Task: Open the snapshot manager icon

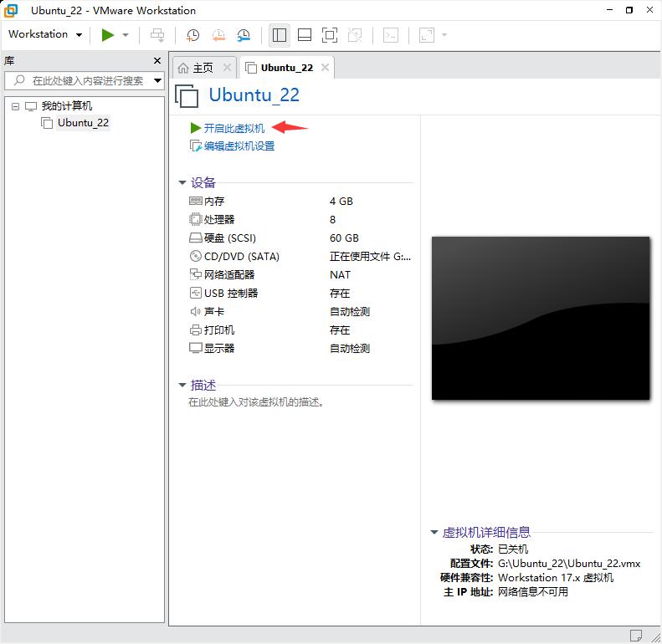Action: coord(244,35)
